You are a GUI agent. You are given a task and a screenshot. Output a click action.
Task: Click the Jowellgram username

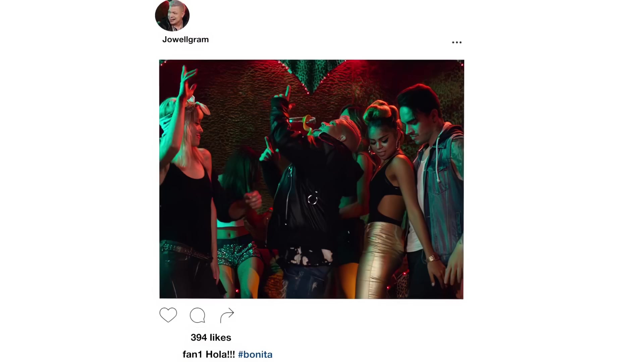click(x=185, y=40)
